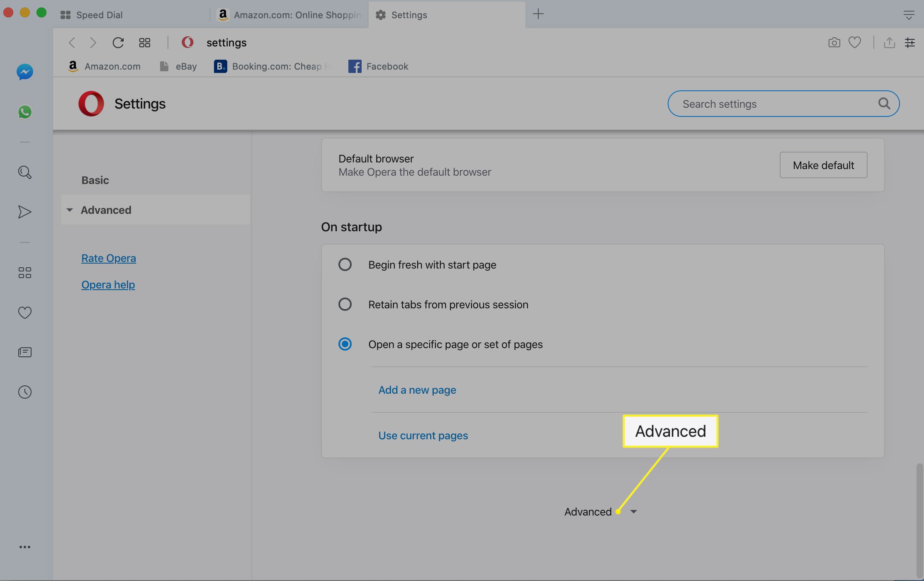The image size is (924, 581).
Task: Open the sidebar three-dots setup menu
Action: click(x=25, y=547)
